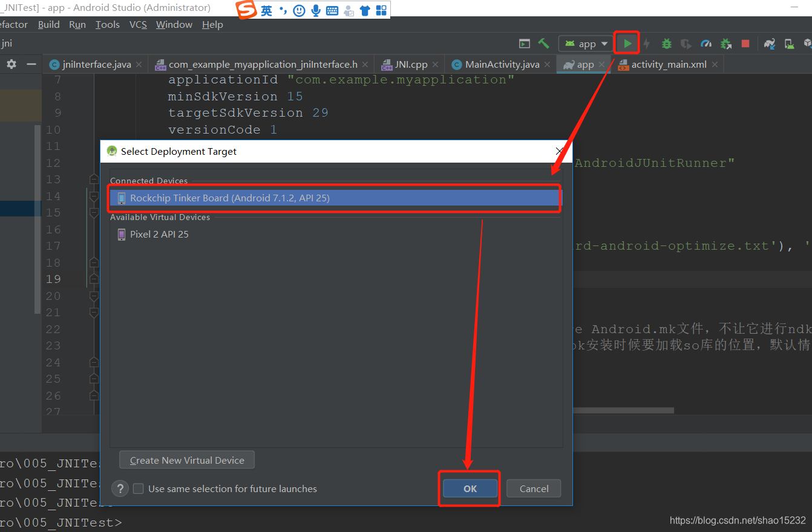Toggle code fold marker at line 26
The image size is (812, 532).
tap(94, 395)
